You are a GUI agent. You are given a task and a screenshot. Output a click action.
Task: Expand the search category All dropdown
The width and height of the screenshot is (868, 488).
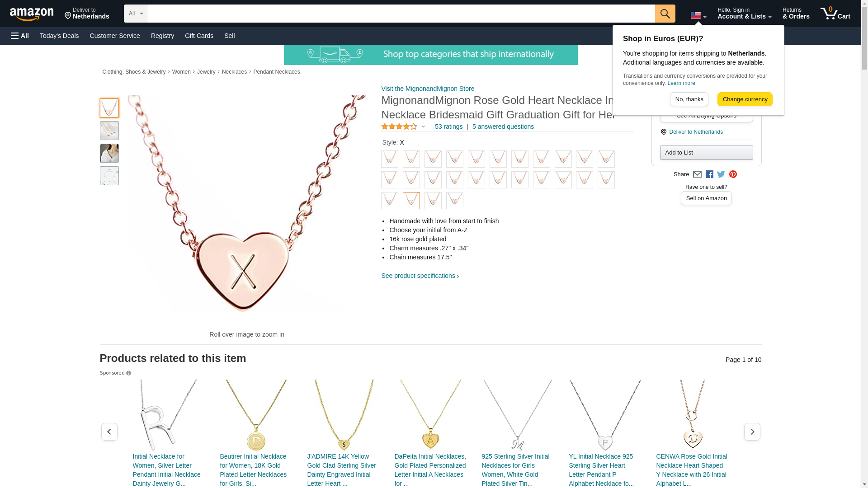136,14
